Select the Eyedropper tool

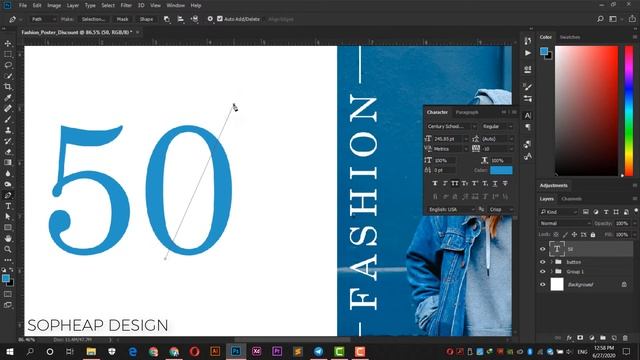(x=8, y=98)
